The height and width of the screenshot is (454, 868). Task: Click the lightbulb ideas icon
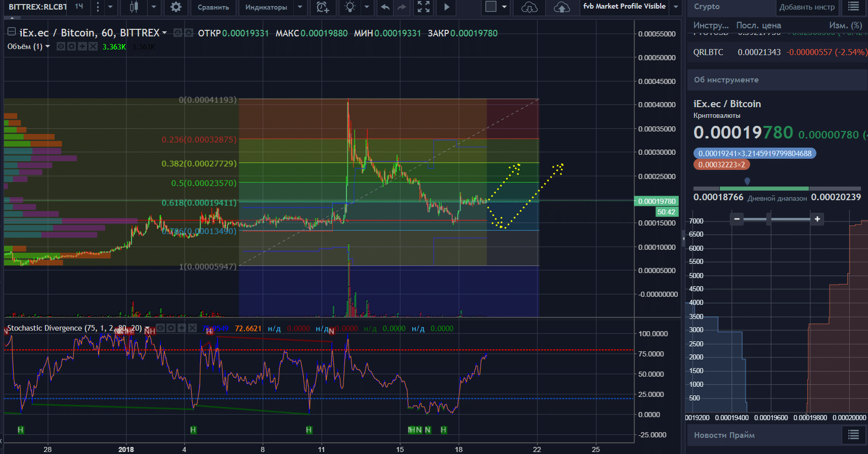tap(350, 7)
